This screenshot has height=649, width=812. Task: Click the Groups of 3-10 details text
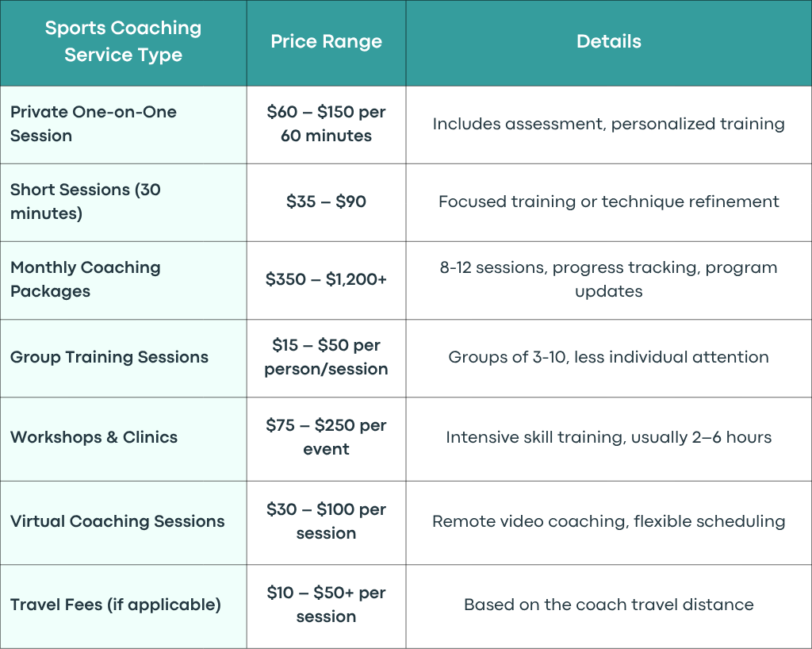tap(609, 357)
